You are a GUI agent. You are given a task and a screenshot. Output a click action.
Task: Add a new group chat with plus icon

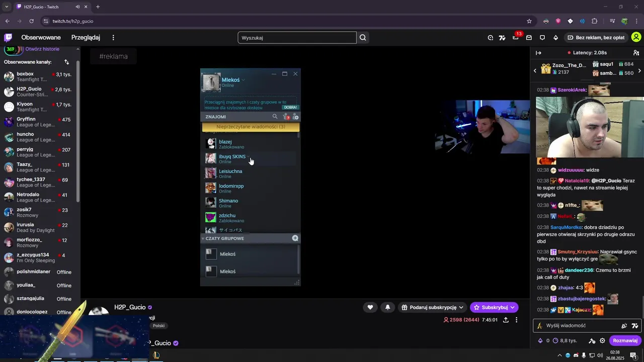[295, 238]
